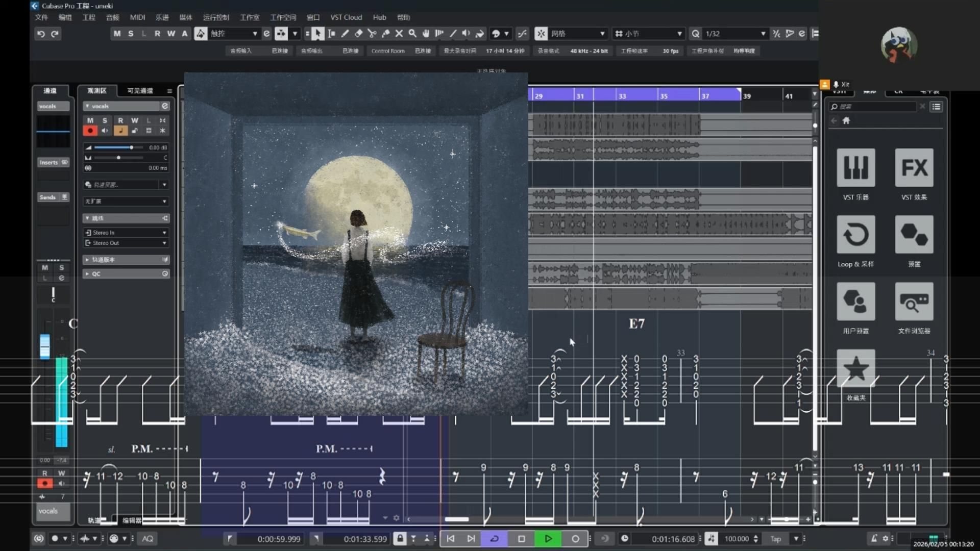Toggle the Cycle loop button in transport

[x=494, y=539]
